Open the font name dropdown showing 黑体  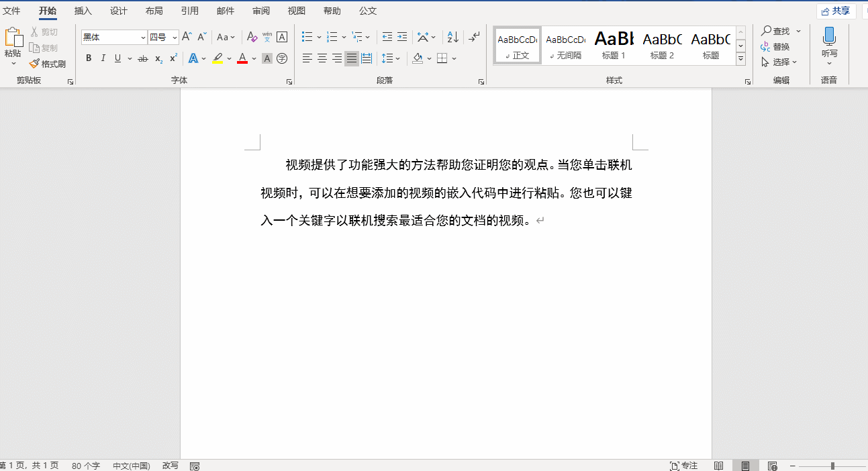143,38
